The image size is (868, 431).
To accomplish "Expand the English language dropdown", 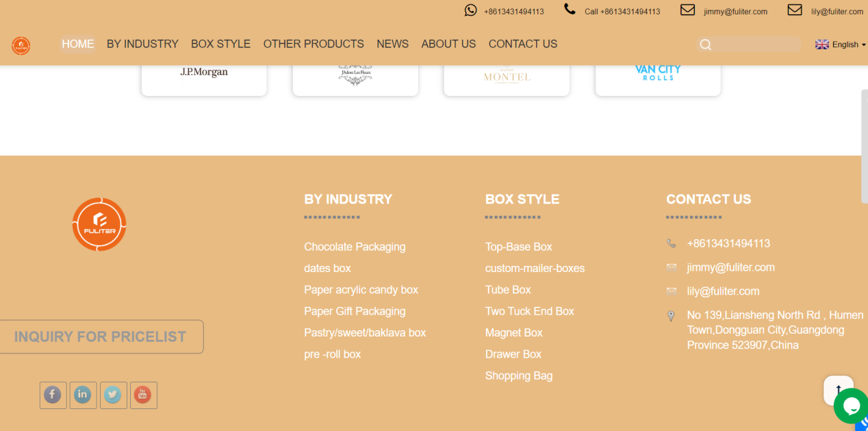I will click(840, 45).
